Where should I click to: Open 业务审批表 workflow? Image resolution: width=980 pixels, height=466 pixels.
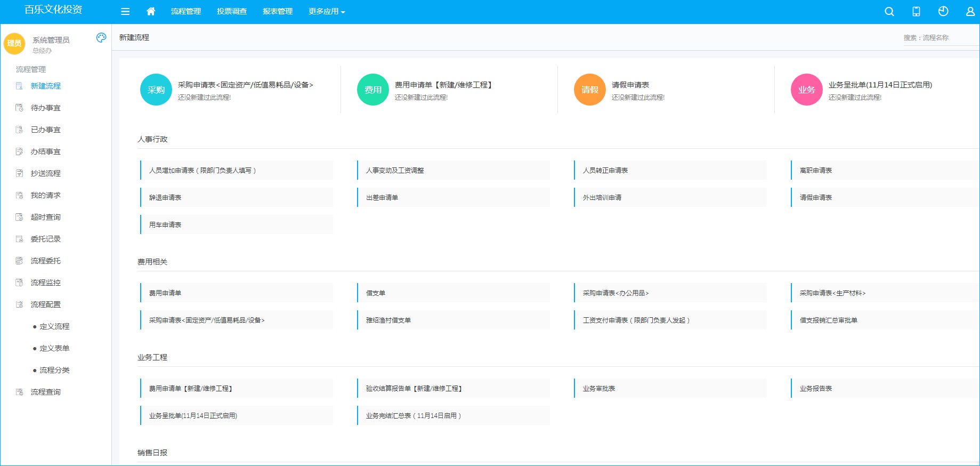670,388
